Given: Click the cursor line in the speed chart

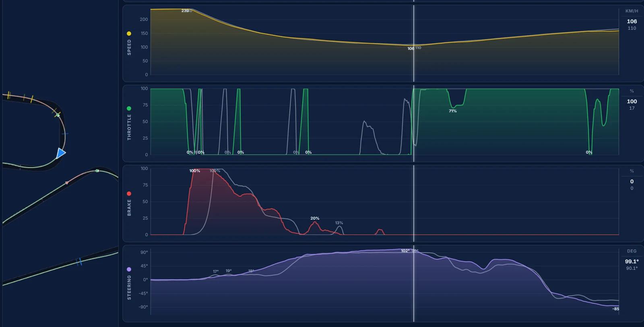Looking at the screenshot, I should 414,43.
